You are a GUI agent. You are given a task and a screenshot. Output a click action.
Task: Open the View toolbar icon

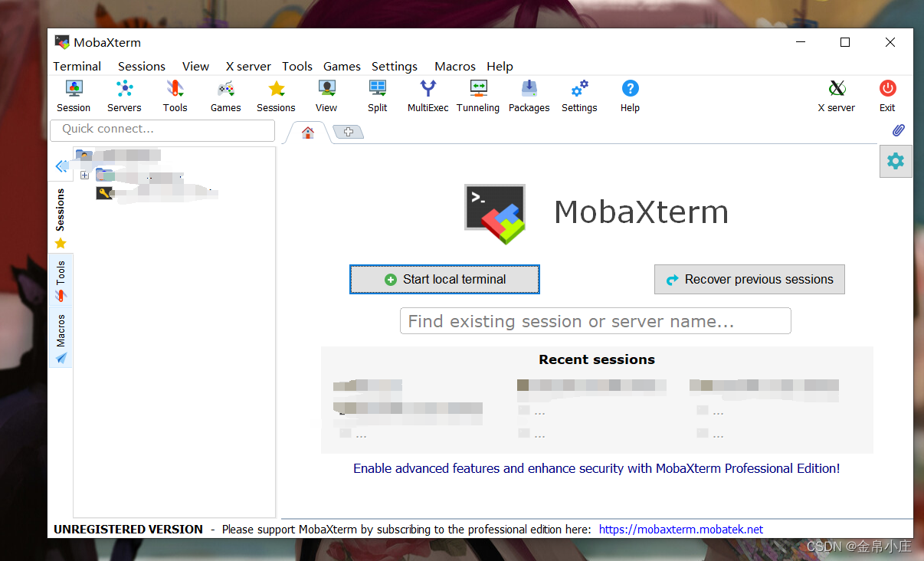click(x=326, y=96)
